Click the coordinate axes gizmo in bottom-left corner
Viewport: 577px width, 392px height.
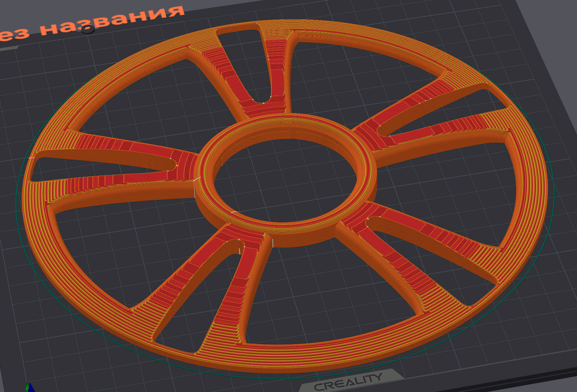(29, 388)
